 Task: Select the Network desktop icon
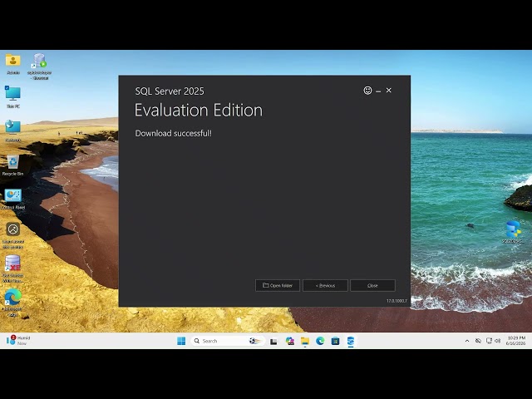click(13, 131)
